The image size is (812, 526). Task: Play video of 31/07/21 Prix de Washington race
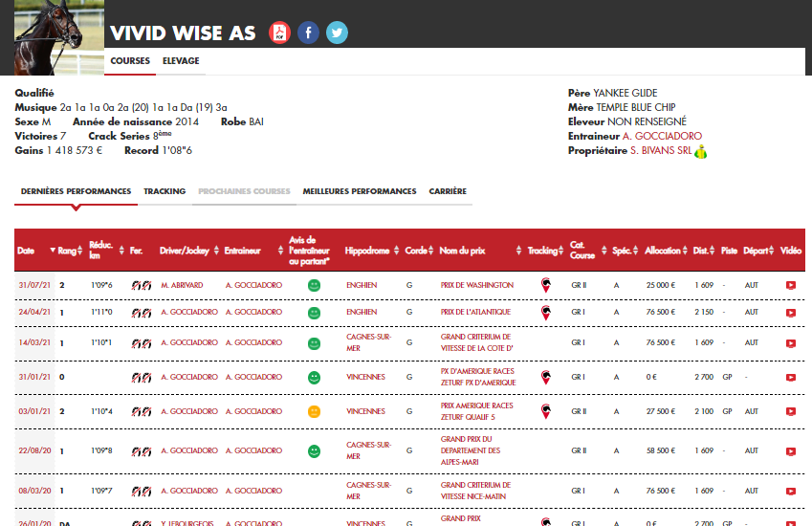pyautogui.click(x=790, y=285)
